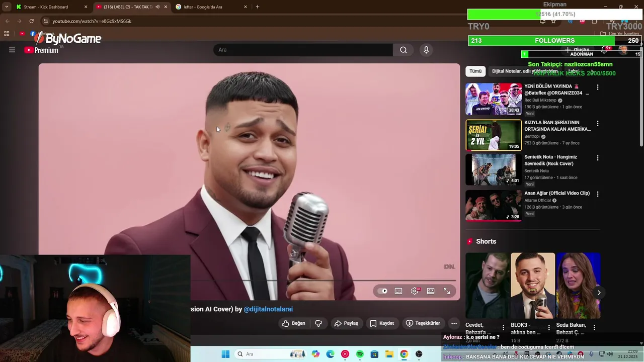Click the Oluştur create button
Screen dimensions: 644x362
coord(577,50)
